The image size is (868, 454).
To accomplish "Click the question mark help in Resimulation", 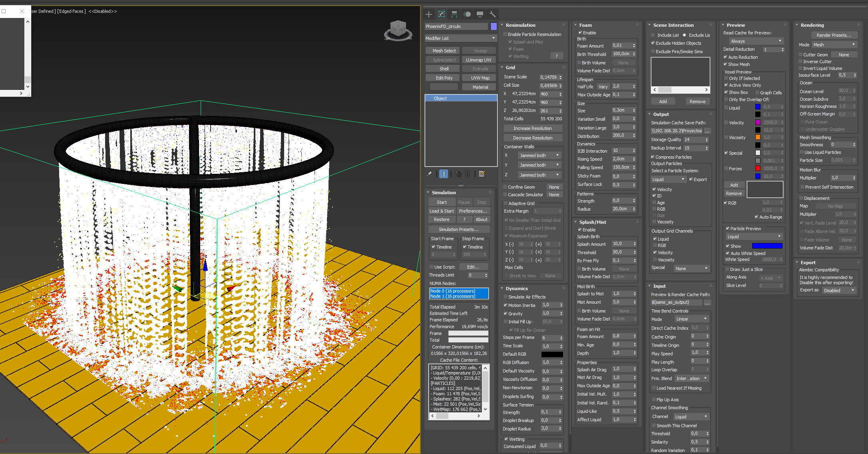I will pyautogui.click(x=557, y=56).
